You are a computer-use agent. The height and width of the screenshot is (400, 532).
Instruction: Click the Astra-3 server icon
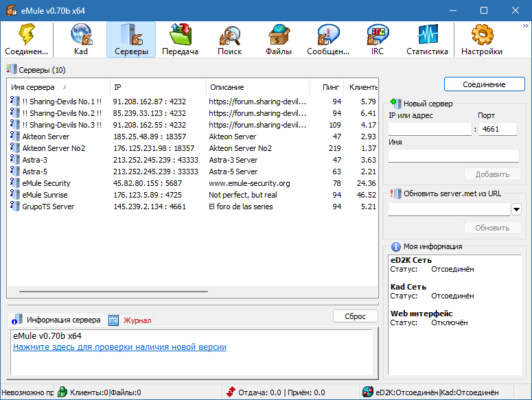click(x=15, y=159)
